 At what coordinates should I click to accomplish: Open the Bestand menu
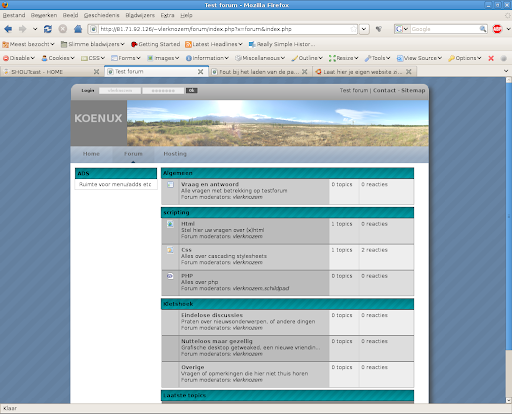[14, 15]
